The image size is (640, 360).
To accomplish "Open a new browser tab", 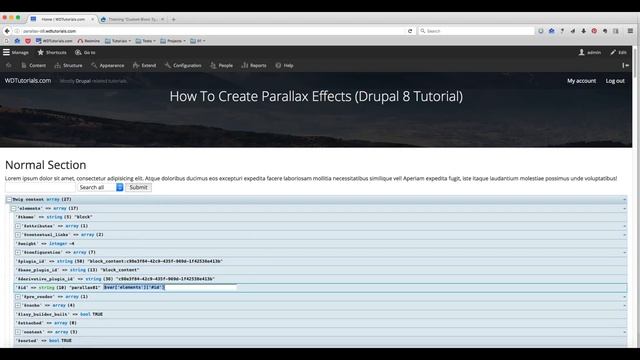I will (x=173, y=19).
